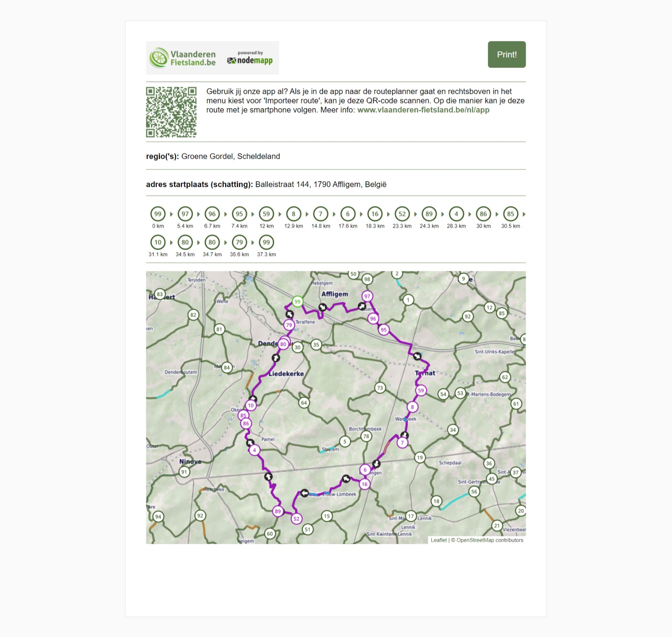Open the OpenStreetMap contributors link

490,540
